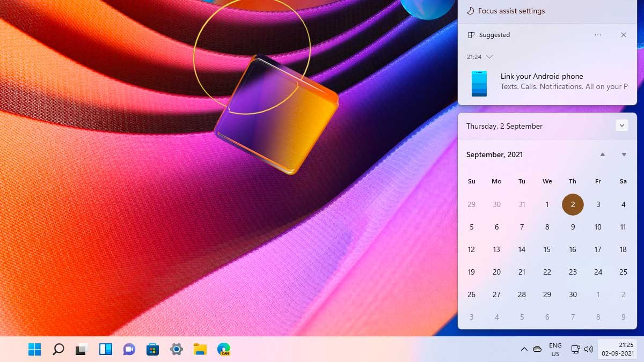This screenshot has height=362, width=644.
Task: Collapse the calendar with the chevron
Action: pyautogui.click(x=621, y=125)
